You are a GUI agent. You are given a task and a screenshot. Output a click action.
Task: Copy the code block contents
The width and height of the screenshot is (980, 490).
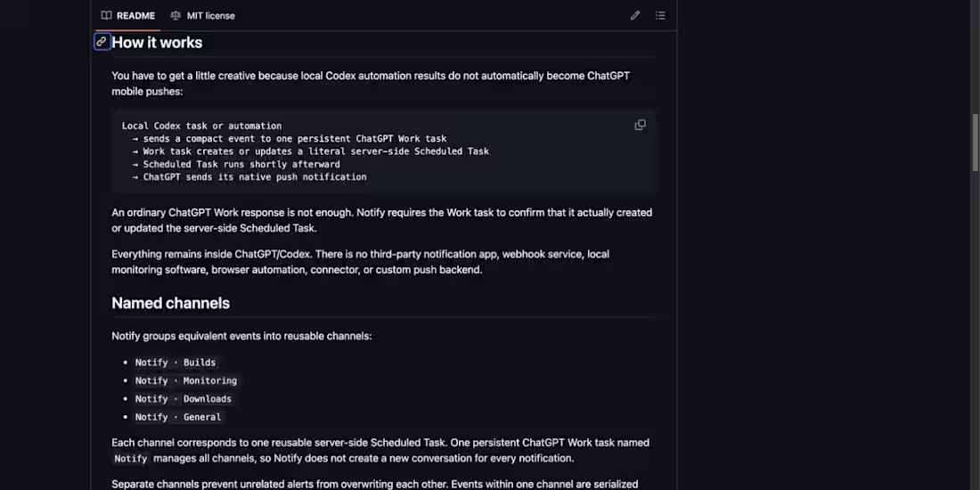(640, 125)
